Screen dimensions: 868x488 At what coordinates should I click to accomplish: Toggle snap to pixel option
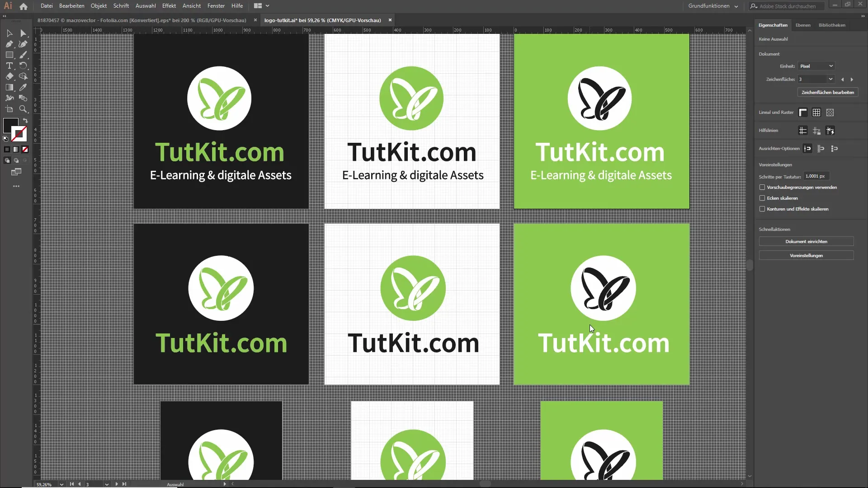835,149
